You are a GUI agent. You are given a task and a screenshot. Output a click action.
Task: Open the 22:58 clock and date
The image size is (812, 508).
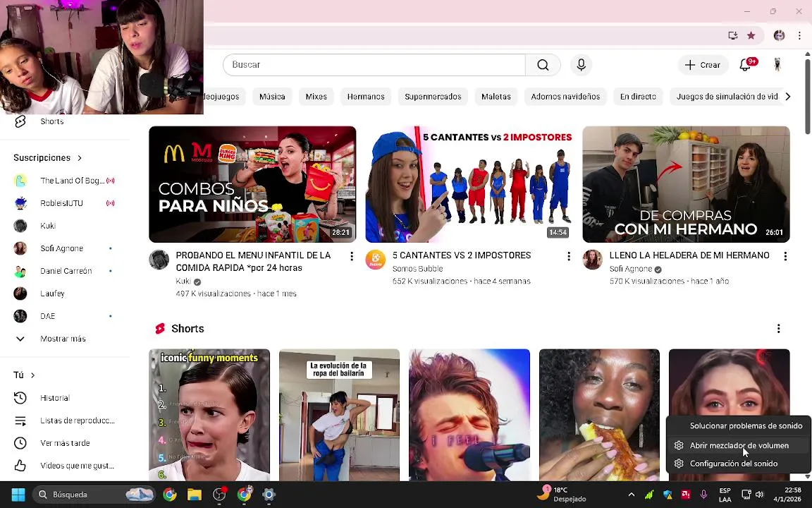787,495
